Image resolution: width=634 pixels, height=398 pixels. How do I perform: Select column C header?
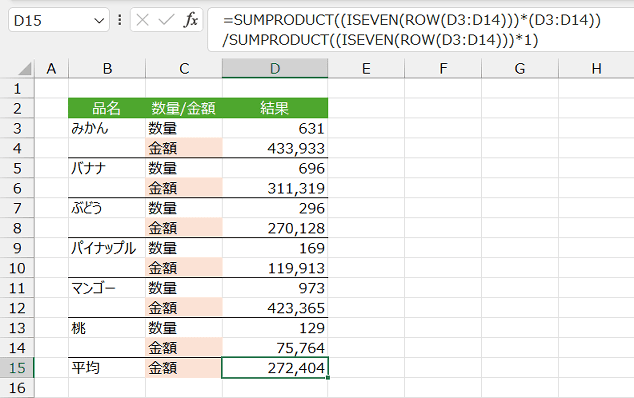pyautogui.click(x=184, y=68)
